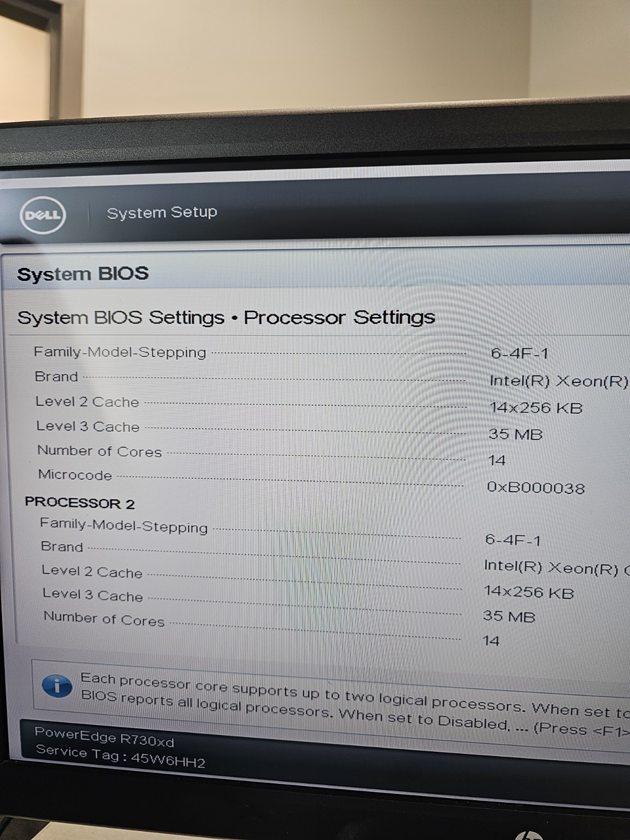Select Number of Cores under PROCESSOR 2

(x=104, y=618)
